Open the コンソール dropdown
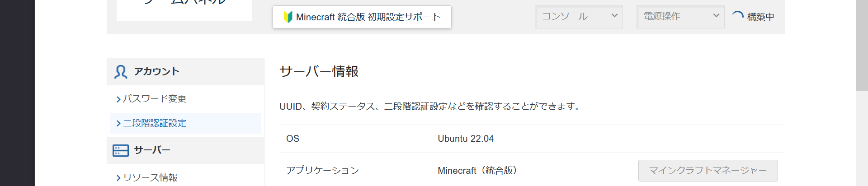 [579, 17]
